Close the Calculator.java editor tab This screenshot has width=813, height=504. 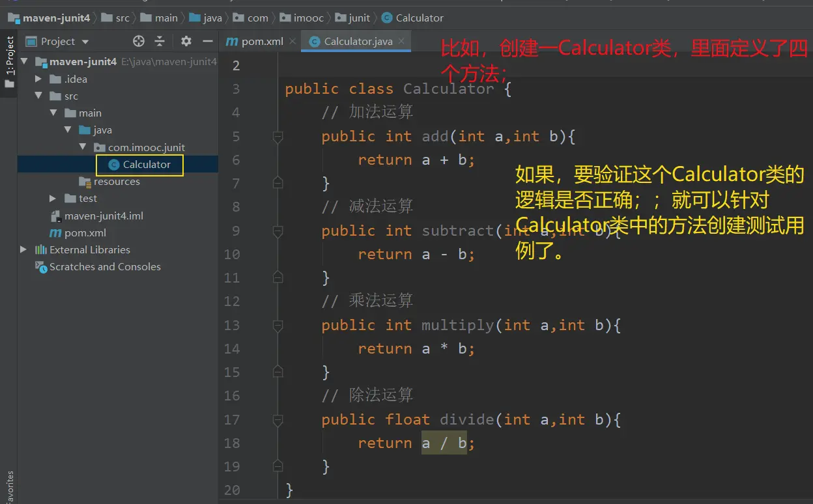[x=402, y=41]
